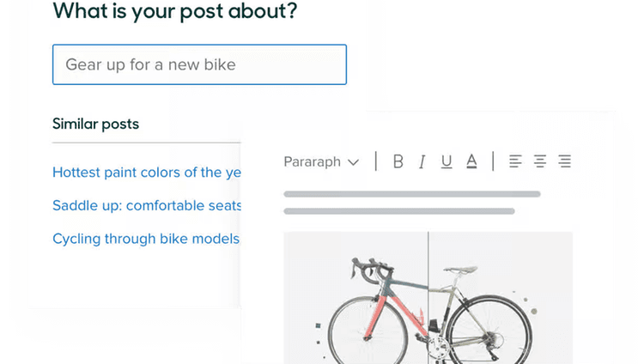644x364 pixels.
Task: Select the bicycle image in the editor
Action: click(428, 297)
